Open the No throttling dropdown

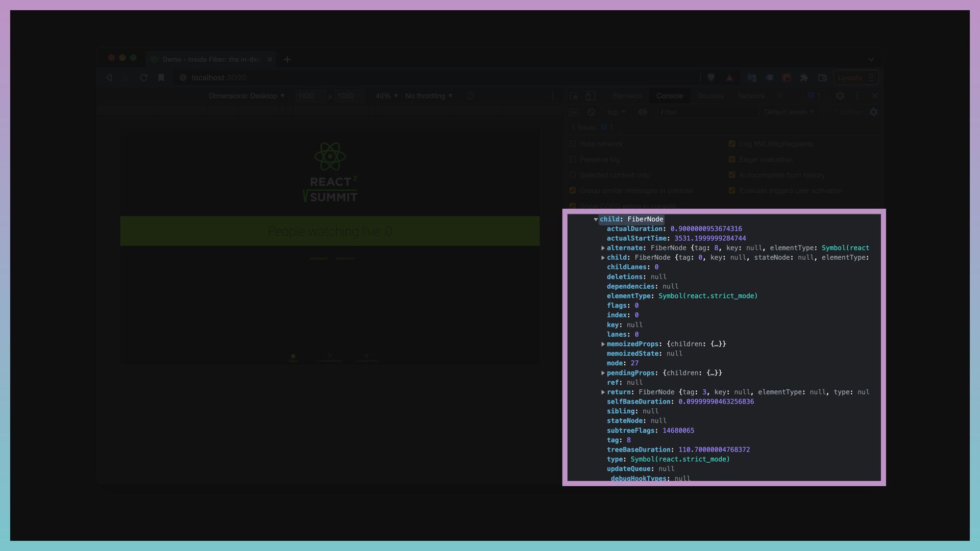coord(429,96)
